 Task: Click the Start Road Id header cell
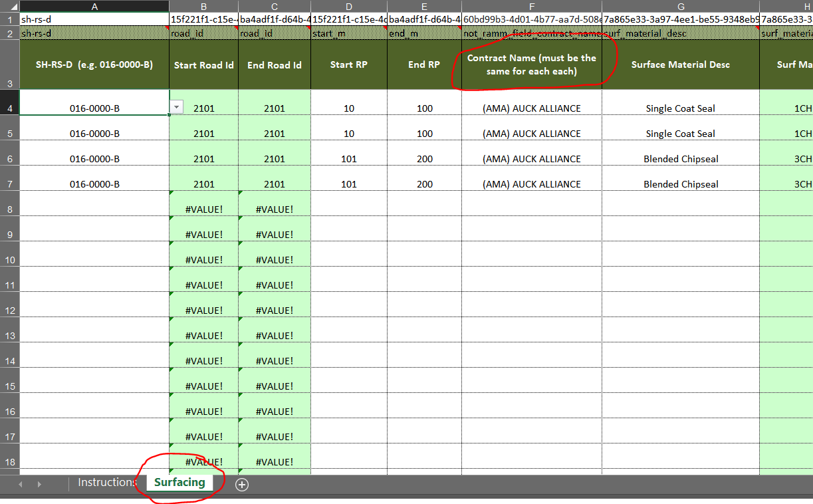coord(203,65)
